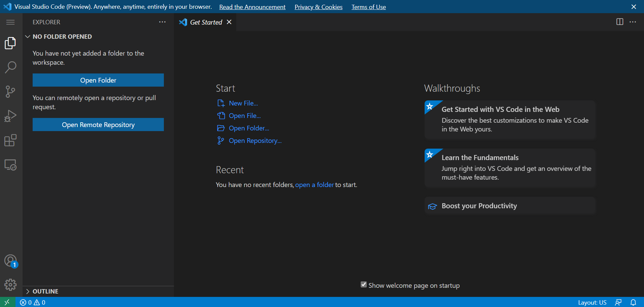The height and width of the screenshot is (307, 644).
Task: Open the Source Control view
Action: point(10,92)
